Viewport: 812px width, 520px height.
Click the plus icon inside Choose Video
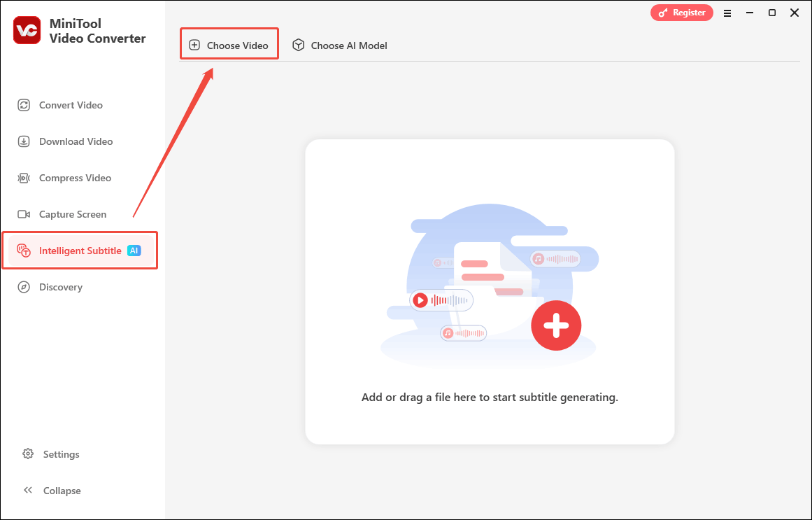(x=194, y=44)
